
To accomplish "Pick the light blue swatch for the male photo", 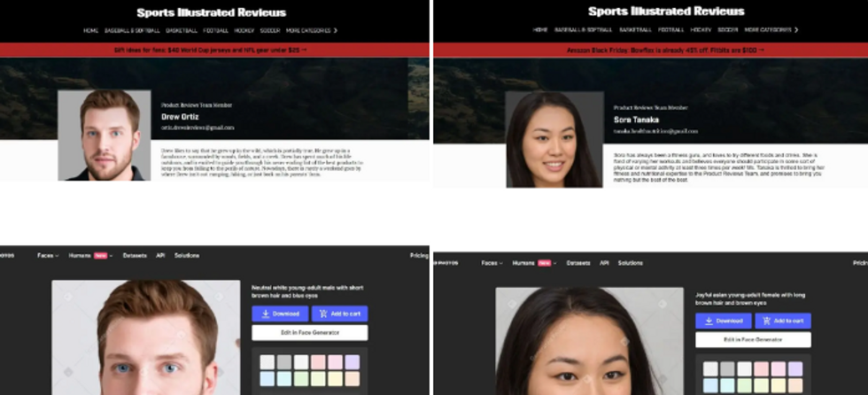I will pos(267,379).
